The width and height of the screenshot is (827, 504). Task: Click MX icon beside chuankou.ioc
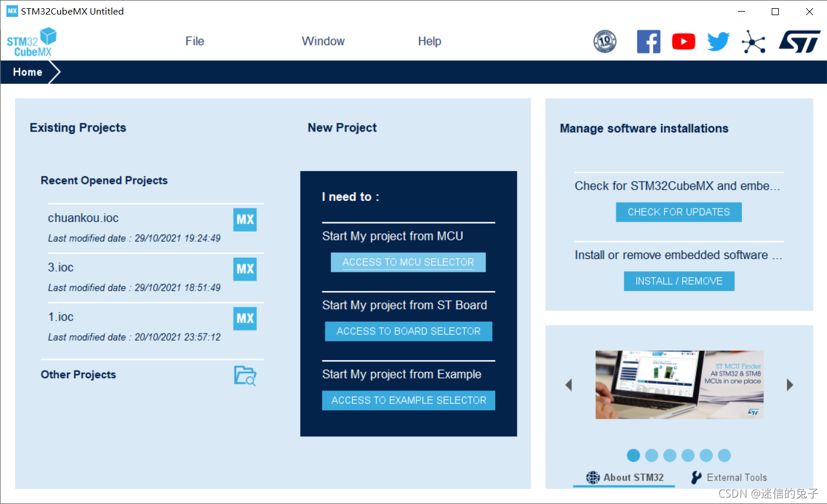point(245,219)
